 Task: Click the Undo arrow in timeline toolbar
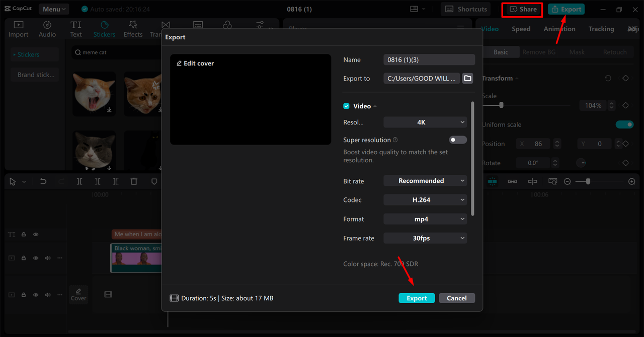pyautogui.click(x=43, y=181)
